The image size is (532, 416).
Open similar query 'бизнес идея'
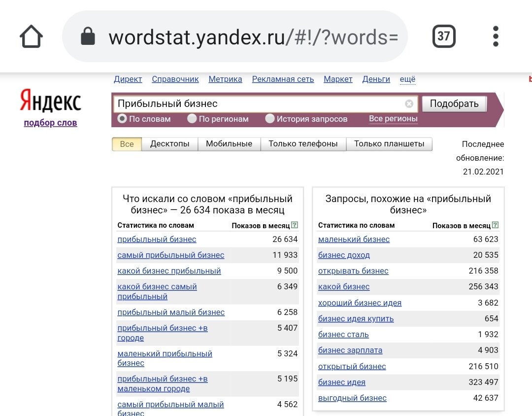[342, 382]
